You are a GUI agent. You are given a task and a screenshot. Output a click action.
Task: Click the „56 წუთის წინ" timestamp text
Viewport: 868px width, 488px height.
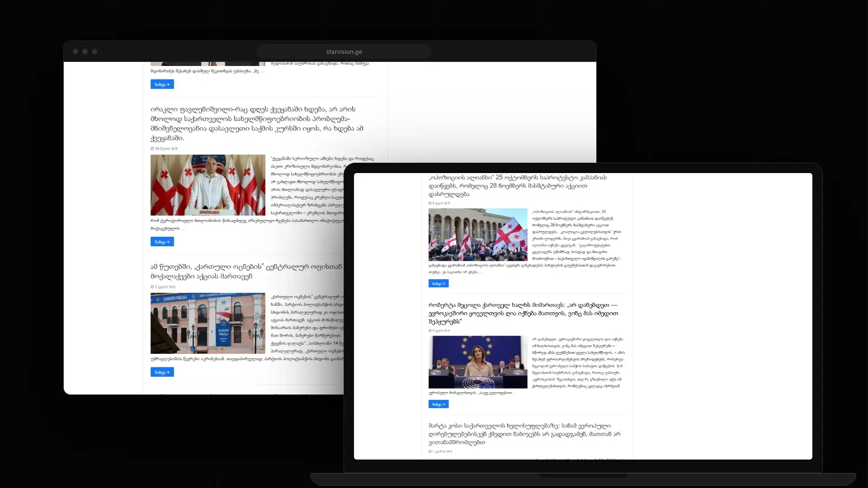pyautogui.click(x=166, y=149)
